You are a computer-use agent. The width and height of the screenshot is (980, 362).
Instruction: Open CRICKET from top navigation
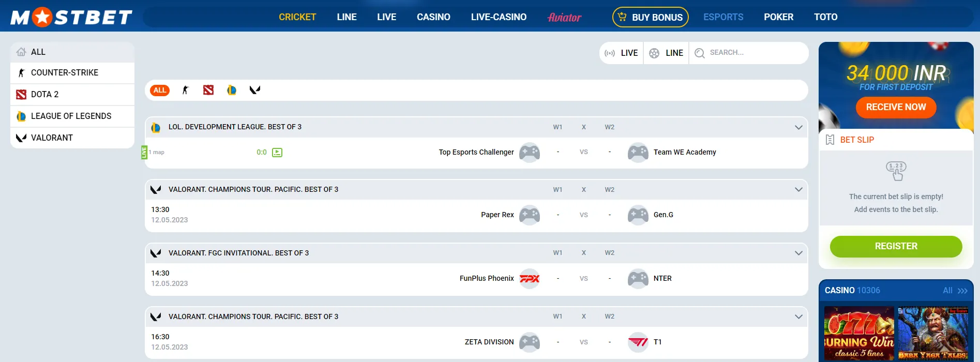pos(297,17)
